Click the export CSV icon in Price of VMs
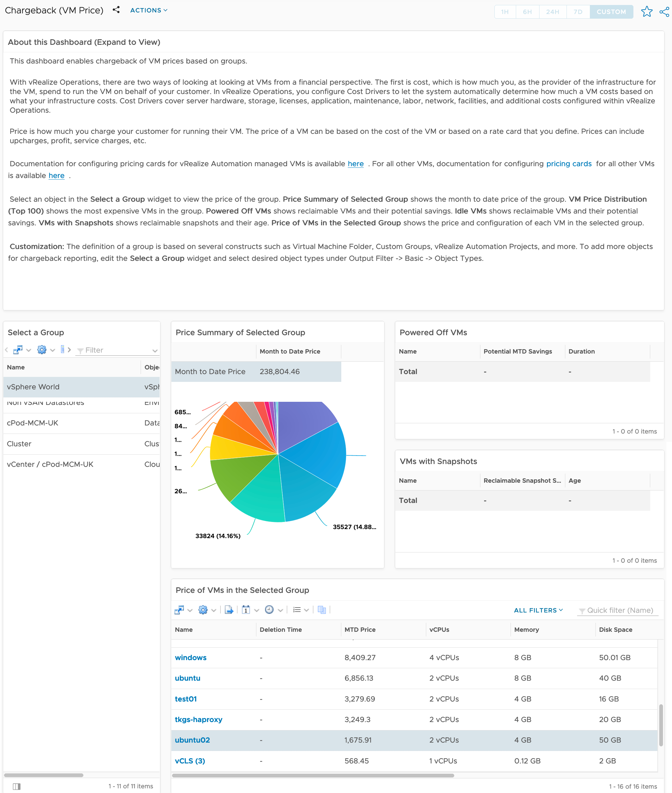672x793 pixels. [x=229, y=610]
